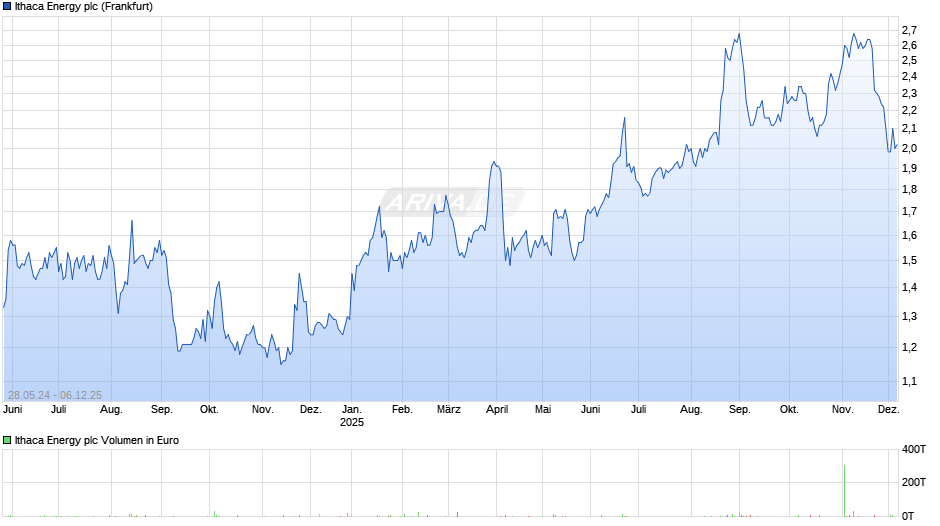Click the '1,3' price axis value

[x=909, y=317]
